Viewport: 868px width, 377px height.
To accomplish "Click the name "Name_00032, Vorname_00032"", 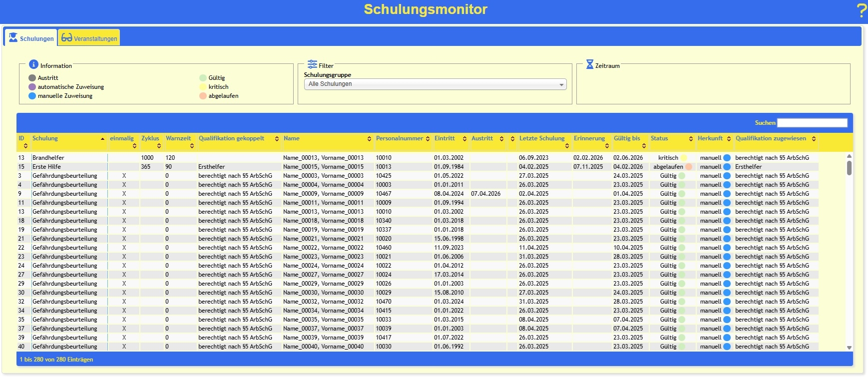I will tap(323, 302).
